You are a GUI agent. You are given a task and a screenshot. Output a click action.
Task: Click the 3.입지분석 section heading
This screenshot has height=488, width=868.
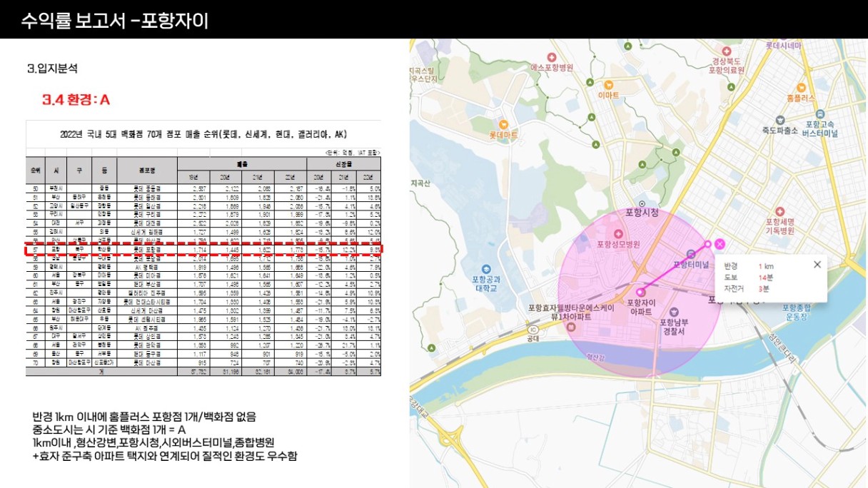pyautogui.click(x=52, y=69)
